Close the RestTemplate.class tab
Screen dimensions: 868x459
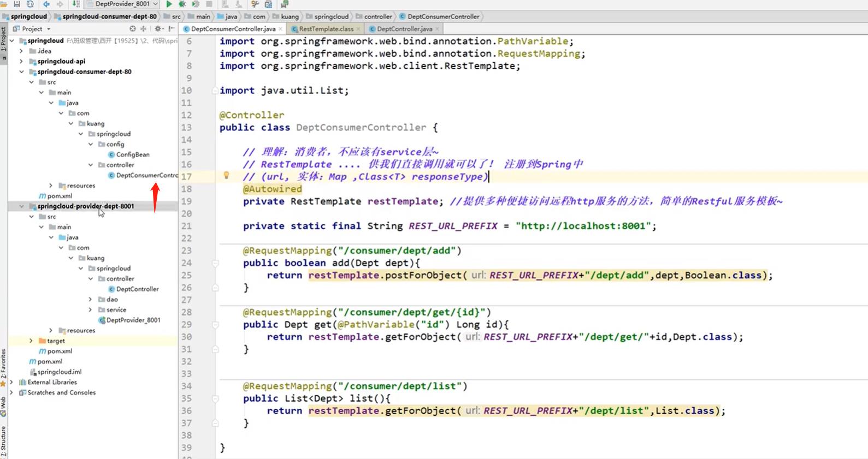(x=358, y=29)
